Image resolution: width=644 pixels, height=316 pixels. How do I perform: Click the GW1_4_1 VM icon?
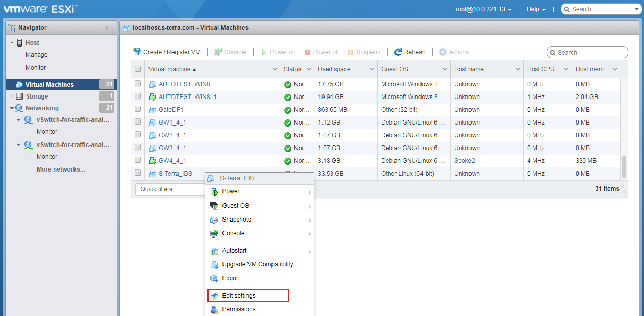pyautogui.click(x=153, y=123)
